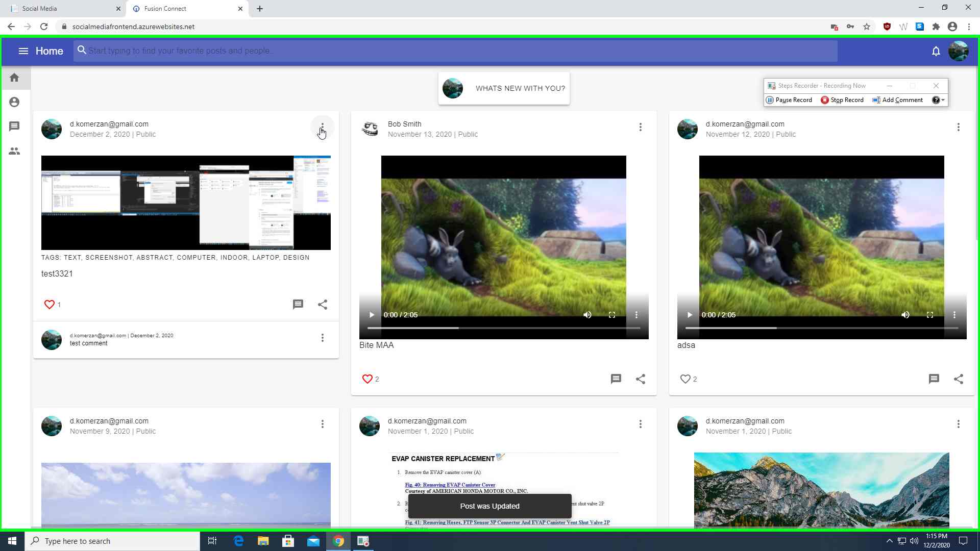Open options menu for mountain photo post
The width and height of the screenshot is (980, 551).
[x=959, y=424]
